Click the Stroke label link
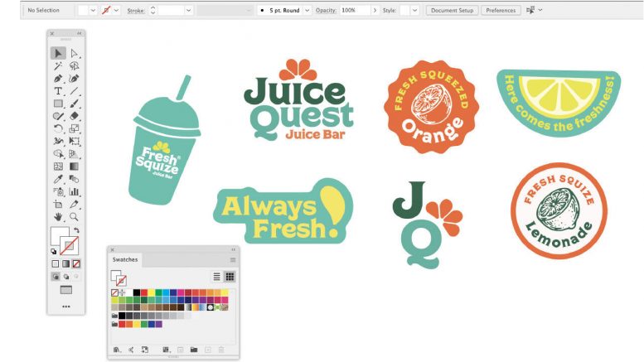This screenshot has width=644, height=362. pyautogui.click(x=136, y=11)
